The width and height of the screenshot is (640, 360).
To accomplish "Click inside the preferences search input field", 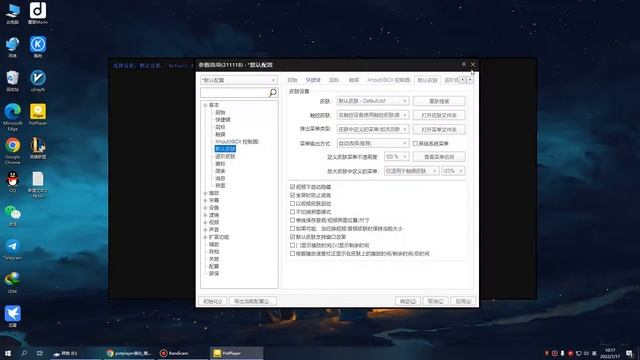I will pyautogui.click(x=234, y=93).
